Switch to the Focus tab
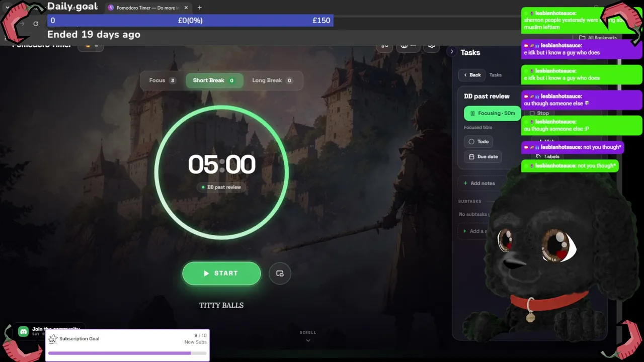The width and height of the screenshot is (644, 362). pos(162,80)
